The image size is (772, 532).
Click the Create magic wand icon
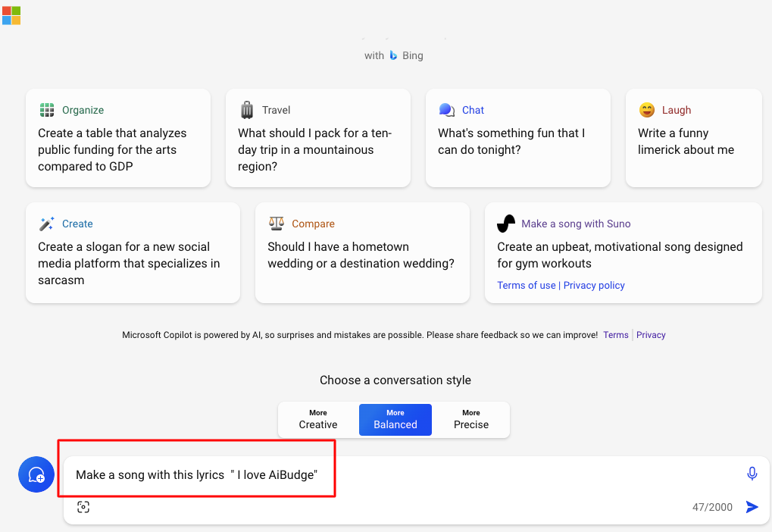pyautogui.click(x=47, y=224)
